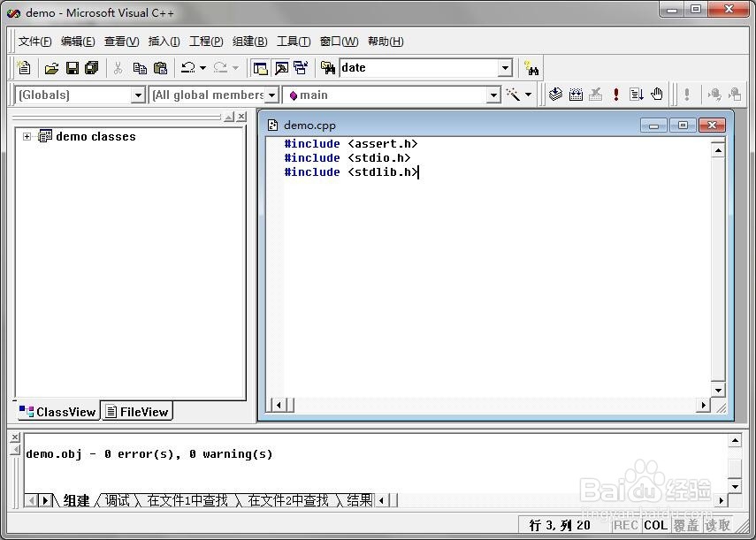The width and height of the screenshot is (756, 540).
Task: Click the Copy icon
Action: click(140, 68)
